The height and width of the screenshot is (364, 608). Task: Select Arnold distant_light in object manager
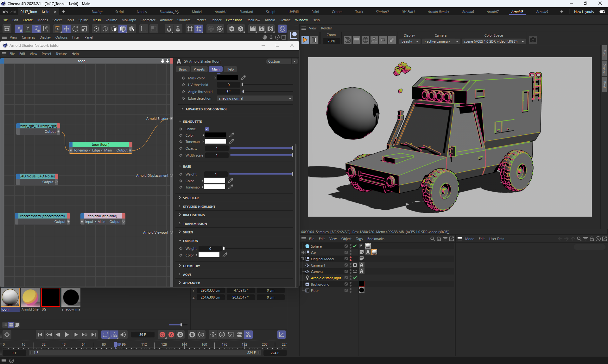click(x=326, y=278)
